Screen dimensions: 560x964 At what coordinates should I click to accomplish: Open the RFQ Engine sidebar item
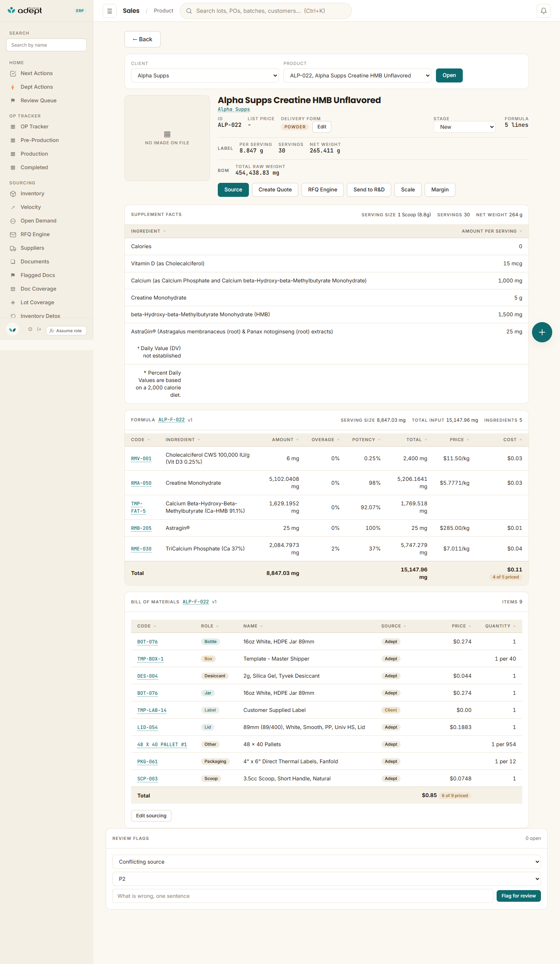pyautogui.click(x=35, y=234)
